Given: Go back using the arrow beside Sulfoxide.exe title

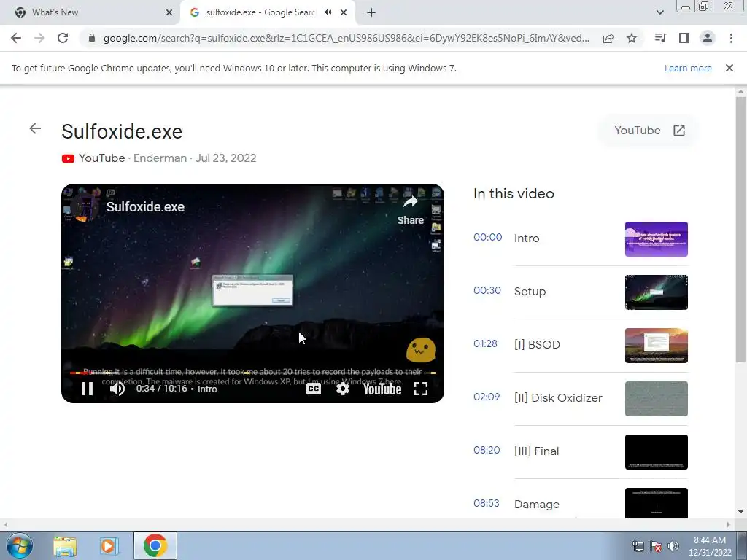Looking at the screenshot, I should tap(35, 128).
